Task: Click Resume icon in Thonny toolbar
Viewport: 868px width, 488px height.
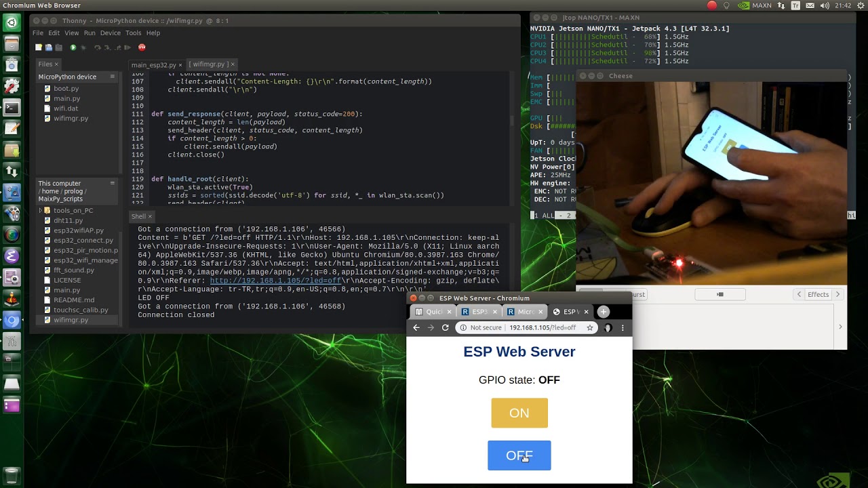Action: (x=127, y=47)
